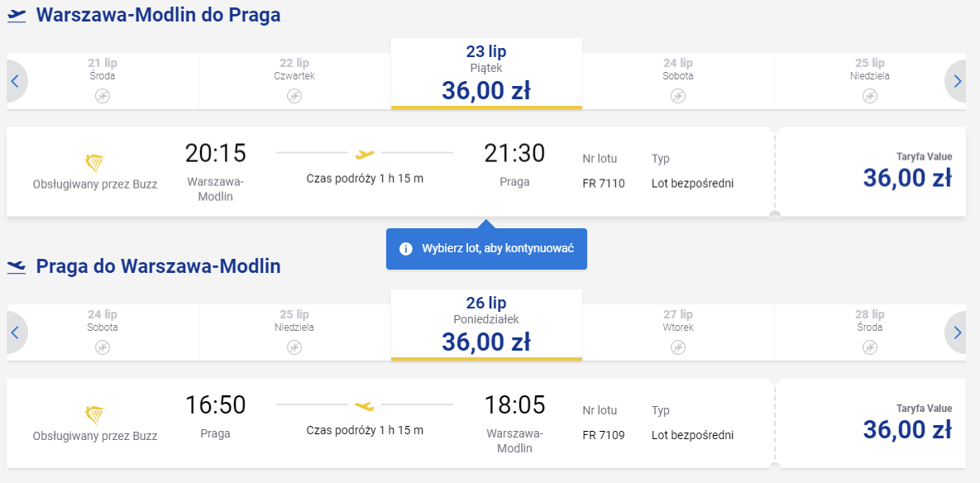Select the 23 lip Piątek outbound date tab
Screen dimensions: 980x483
tap(486, 73)
